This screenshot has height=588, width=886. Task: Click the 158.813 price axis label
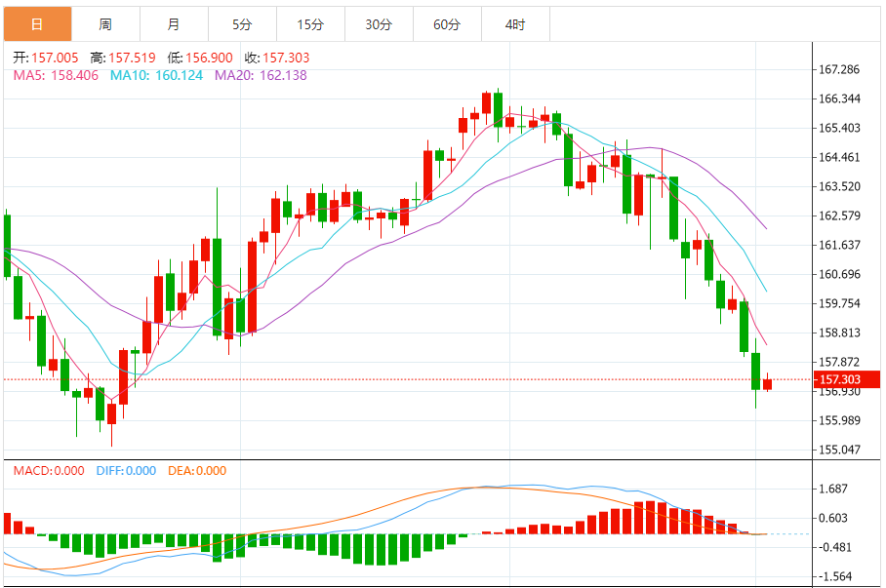point(840,333)
